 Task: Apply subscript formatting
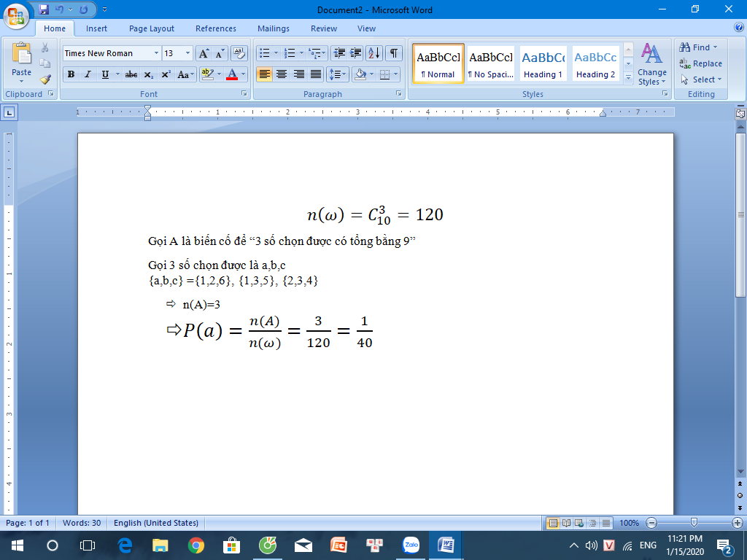point(149,75)
